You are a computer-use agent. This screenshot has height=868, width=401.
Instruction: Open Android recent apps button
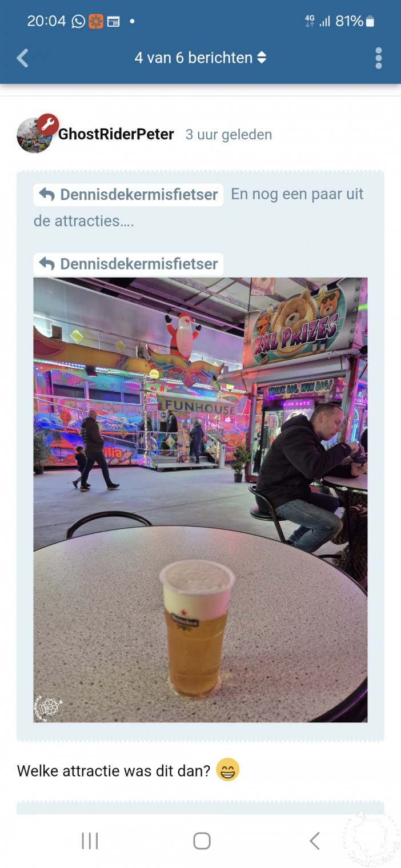[90, 841]
